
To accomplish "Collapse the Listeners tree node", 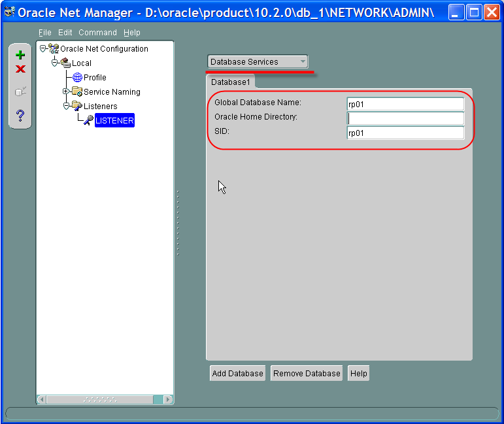I will point(66,106).
